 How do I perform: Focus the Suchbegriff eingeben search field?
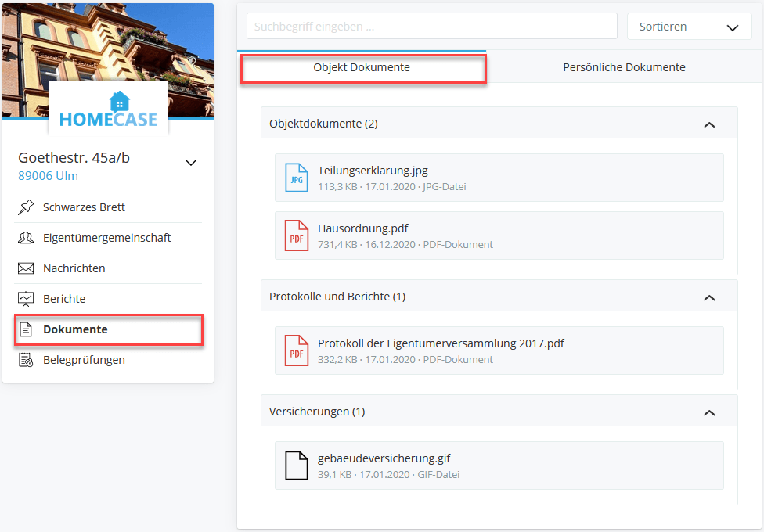tap(431, 27)
